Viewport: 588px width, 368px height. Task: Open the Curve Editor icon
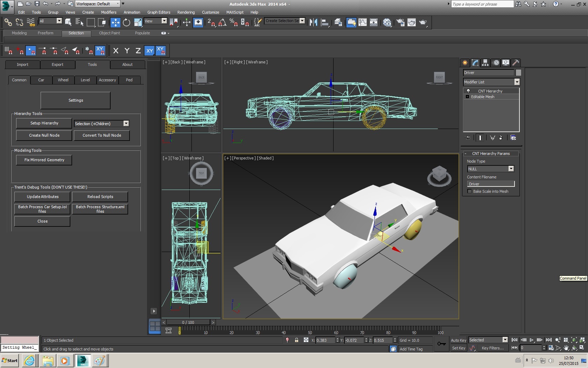pos(363,22)
